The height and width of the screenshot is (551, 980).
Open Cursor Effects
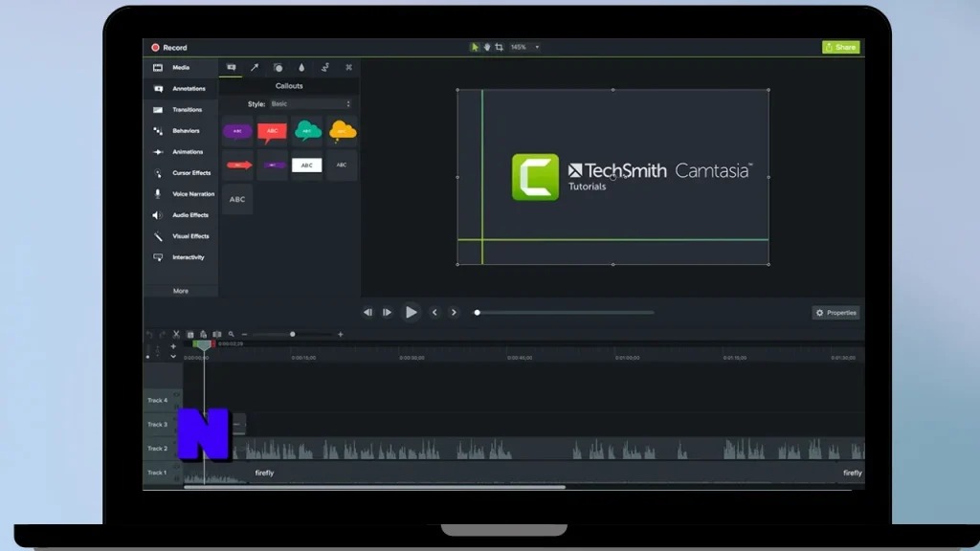(x=181, y=173)
